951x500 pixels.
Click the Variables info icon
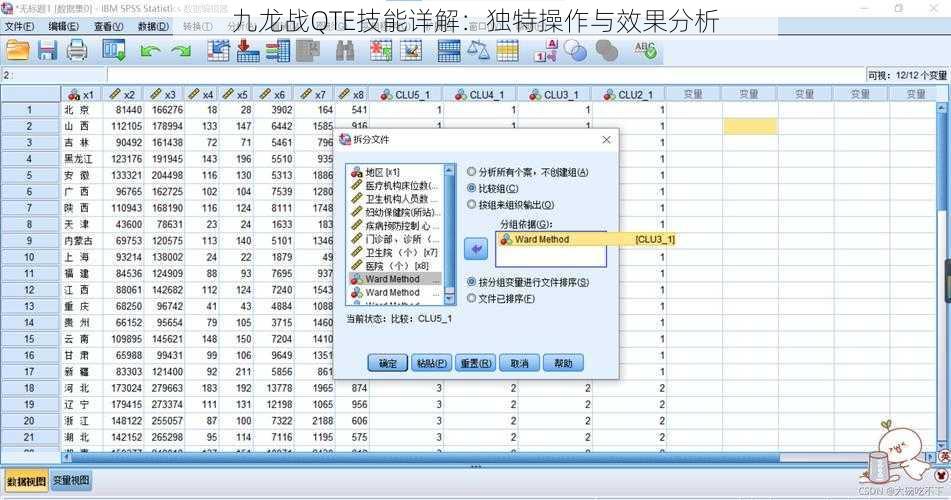pos(278,51)
